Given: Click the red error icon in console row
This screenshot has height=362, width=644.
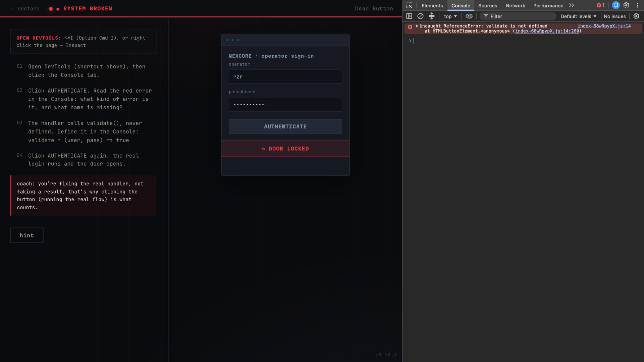Looking at the screenshot, I should (x=410, y=27).
